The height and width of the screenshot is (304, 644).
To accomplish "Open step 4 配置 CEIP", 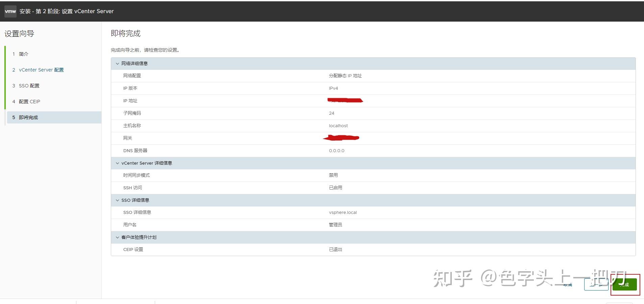I will click(x=26, y=102).
